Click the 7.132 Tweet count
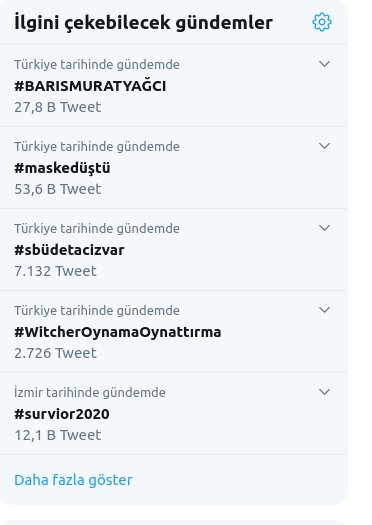The width and height of the screenshot is (372, 525). tap(55, 271)
